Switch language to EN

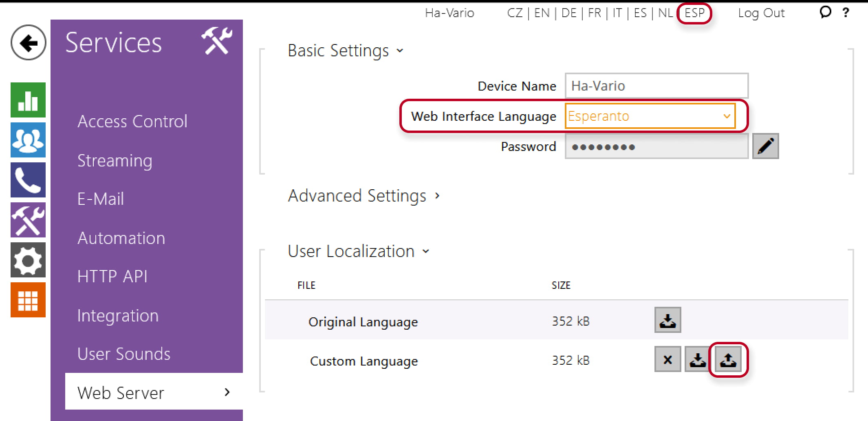(542, 13)
